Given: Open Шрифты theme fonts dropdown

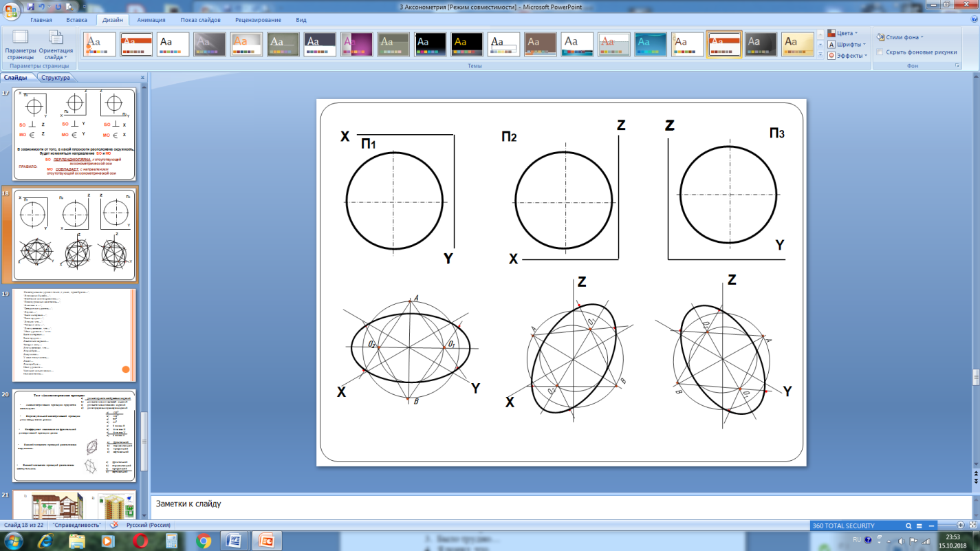Looking at the screenshot, I should click(847, 44).
